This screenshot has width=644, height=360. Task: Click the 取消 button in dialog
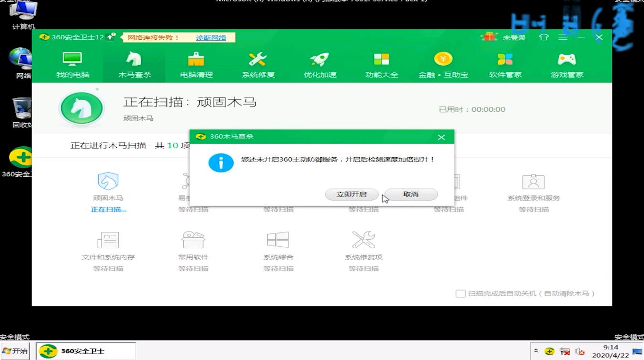coord(411,194)
